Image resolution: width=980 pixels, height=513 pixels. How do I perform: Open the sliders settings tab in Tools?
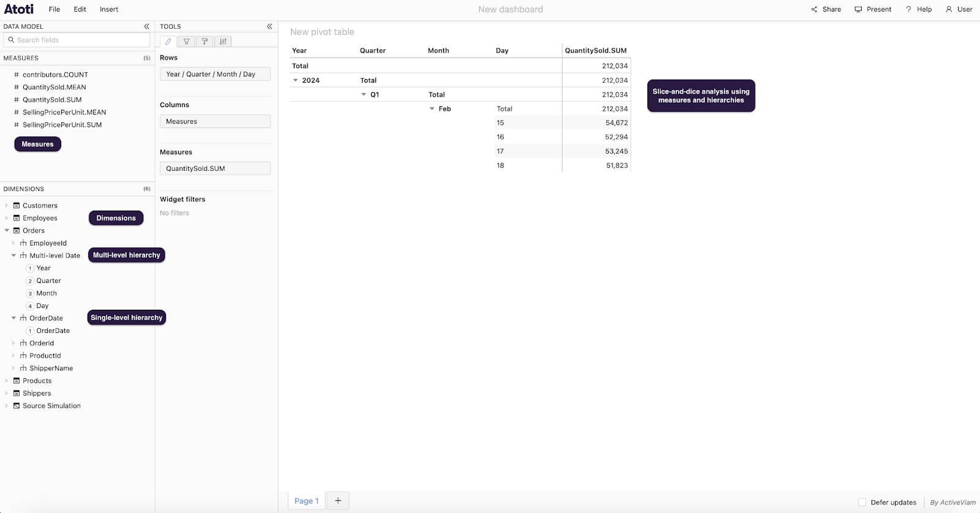[x=223, y=42]
